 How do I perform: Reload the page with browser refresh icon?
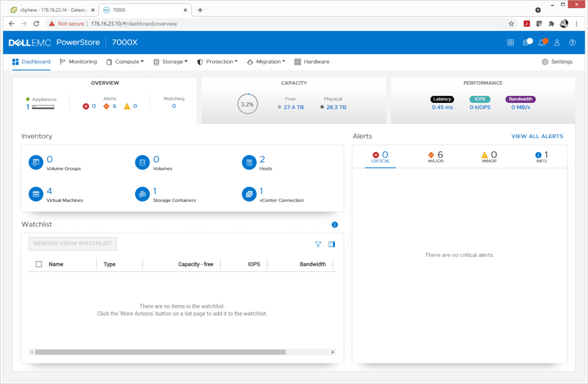[36, 24]
